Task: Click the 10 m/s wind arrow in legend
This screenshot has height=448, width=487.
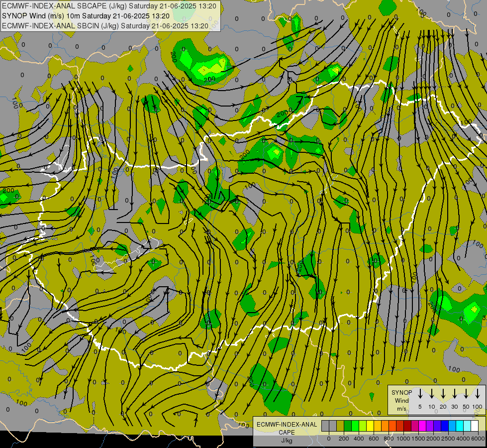Action: pos(432,394)
